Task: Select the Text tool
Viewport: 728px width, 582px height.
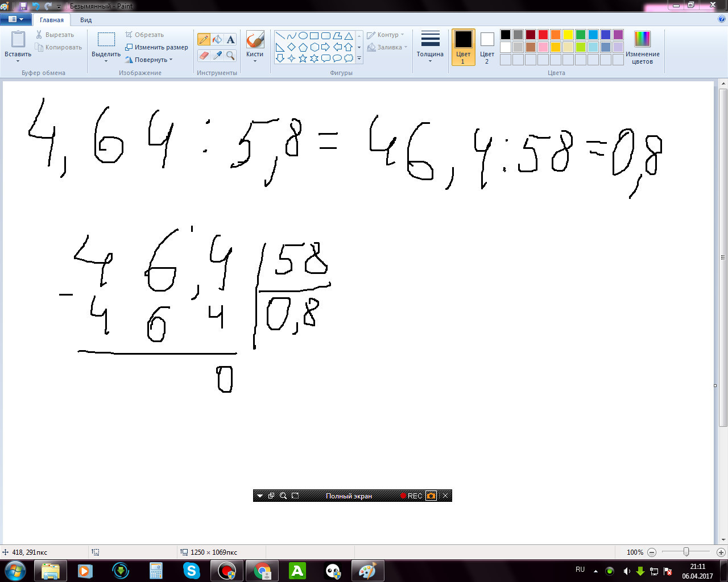Action: (230, 39)
